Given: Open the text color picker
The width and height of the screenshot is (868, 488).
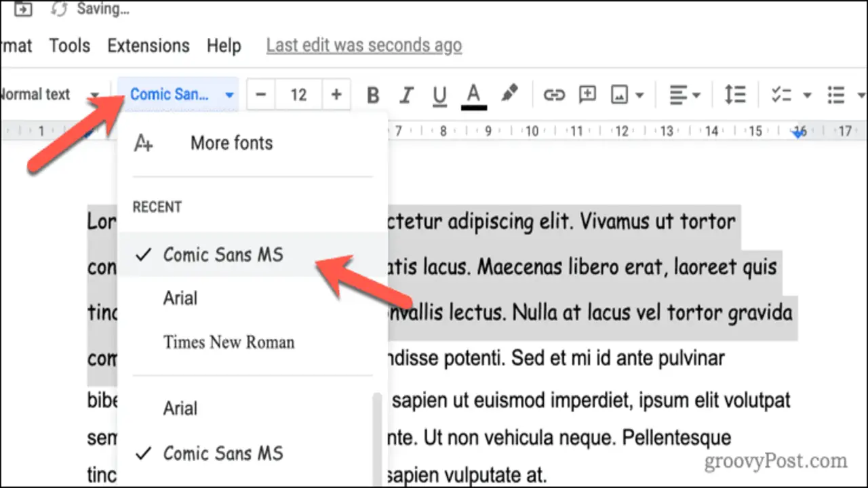Looking at the screenshot, I should tap(473, 96).
